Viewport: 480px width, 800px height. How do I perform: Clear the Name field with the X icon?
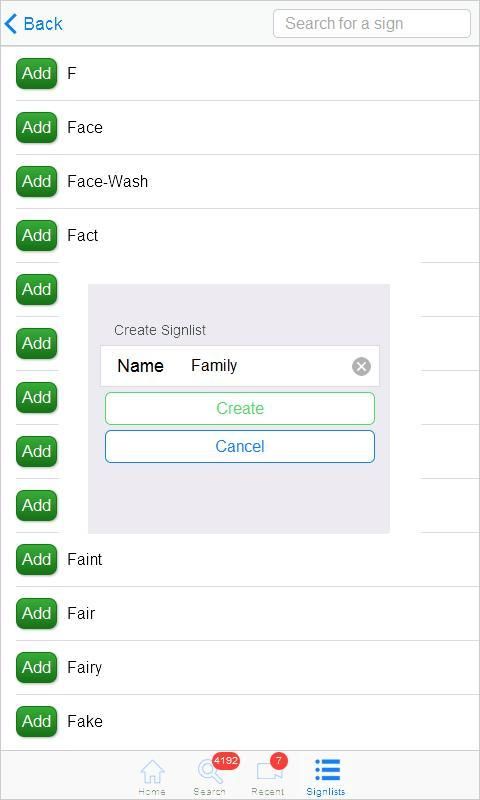pos(361,366)
